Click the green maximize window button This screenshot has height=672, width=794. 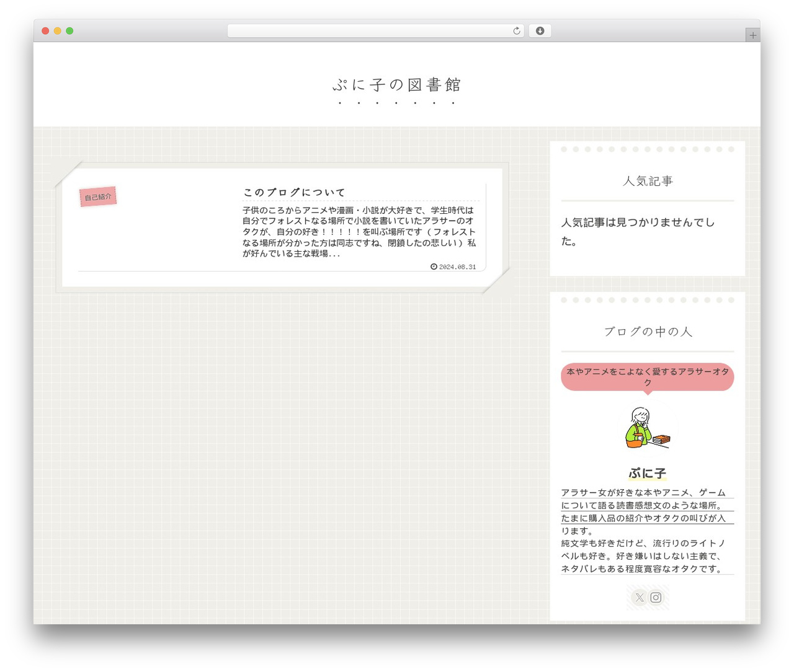pos(69,31)
